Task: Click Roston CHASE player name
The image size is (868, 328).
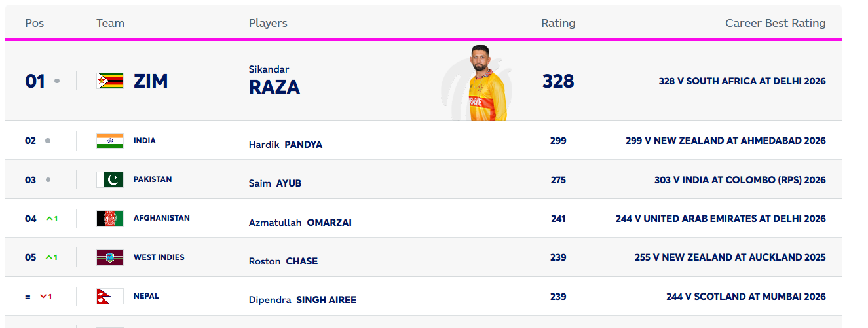Action: [x=283, y=261]
